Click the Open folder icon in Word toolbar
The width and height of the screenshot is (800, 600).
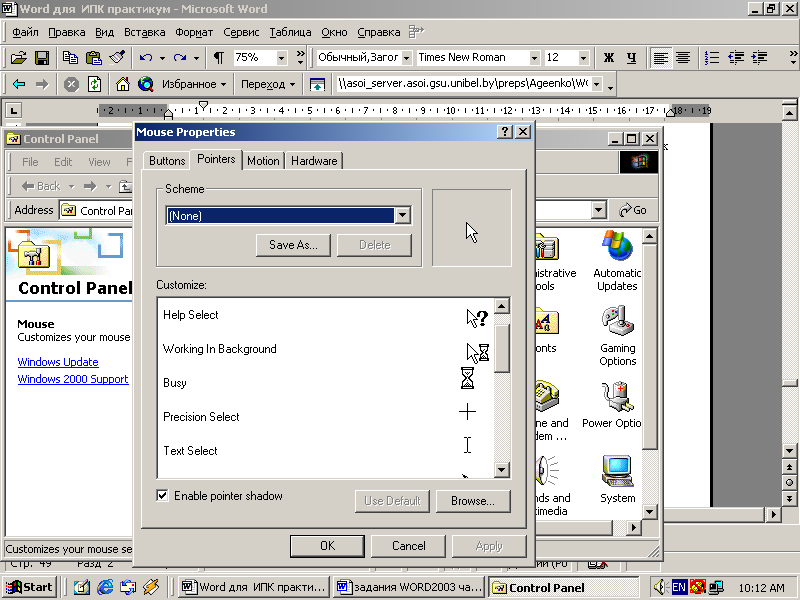click(x=19, y=58)
